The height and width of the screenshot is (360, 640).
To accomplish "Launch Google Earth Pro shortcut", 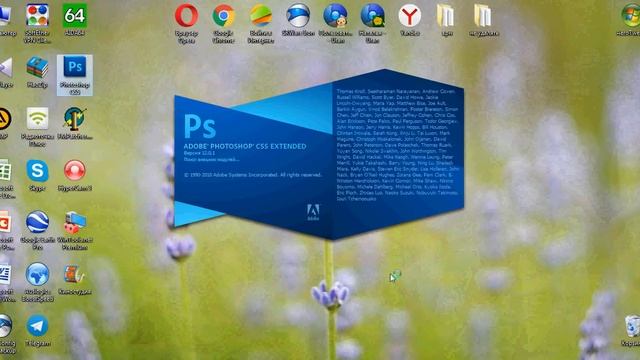I will coord(37,223).
